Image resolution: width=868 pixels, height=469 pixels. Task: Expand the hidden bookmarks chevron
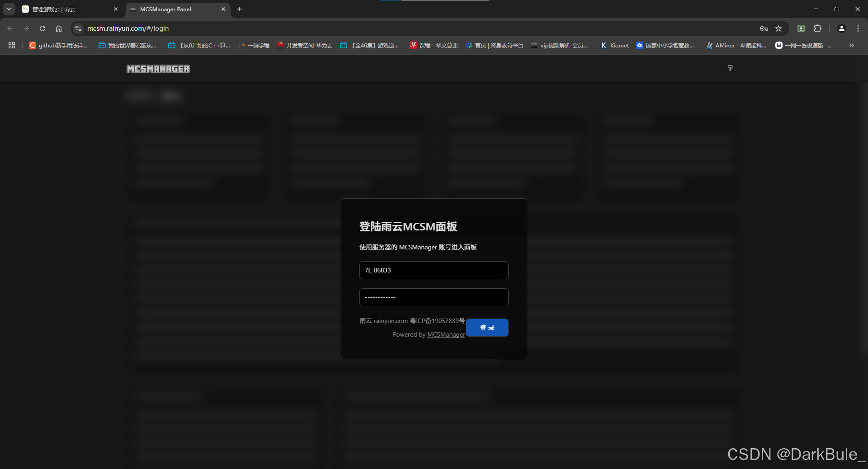(x=852, y=45)
